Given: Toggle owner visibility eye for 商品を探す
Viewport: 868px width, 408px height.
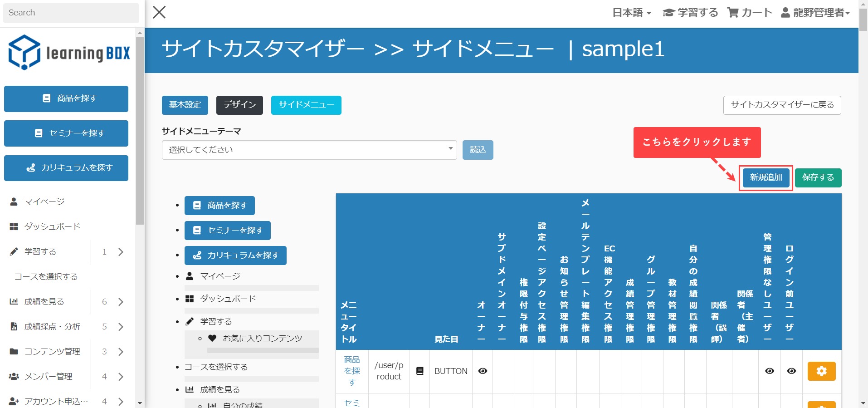Looking at the screenshot, I should [x=483, y=371].
